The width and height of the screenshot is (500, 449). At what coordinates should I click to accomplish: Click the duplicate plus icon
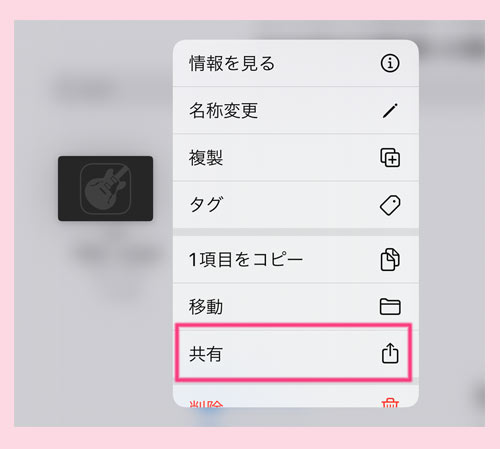pyautogui.click(x=390, y=158)
